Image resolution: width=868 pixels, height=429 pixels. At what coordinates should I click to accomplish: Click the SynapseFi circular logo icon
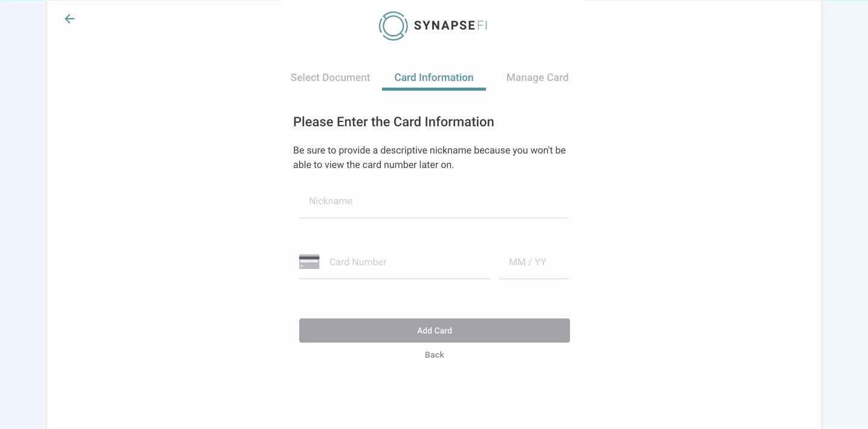coord(393,25)
